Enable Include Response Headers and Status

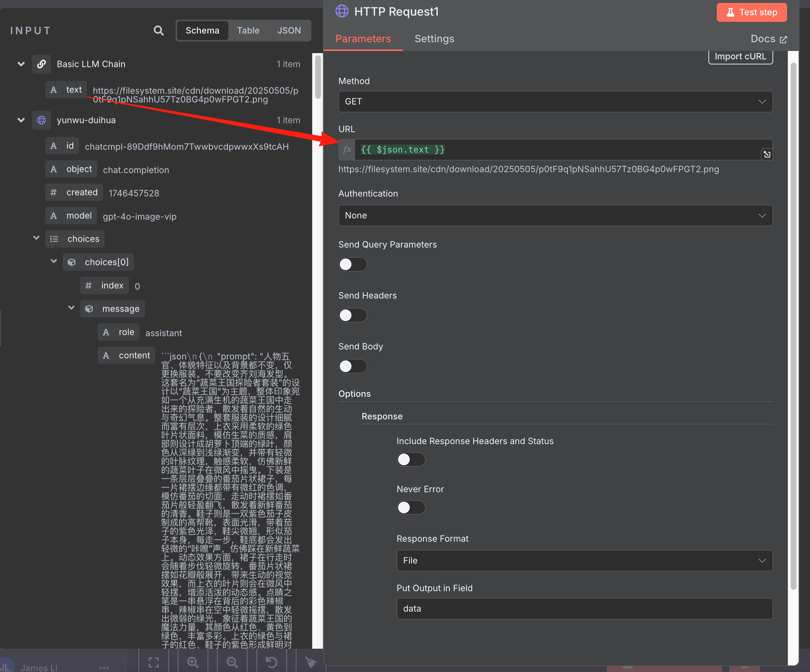(411, 459)
